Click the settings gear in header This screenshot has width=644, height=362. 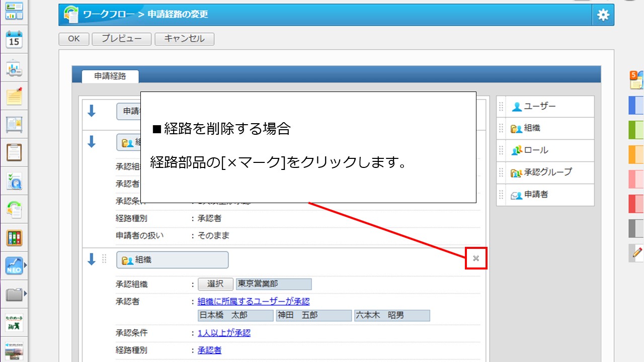[x=603, y=15]
